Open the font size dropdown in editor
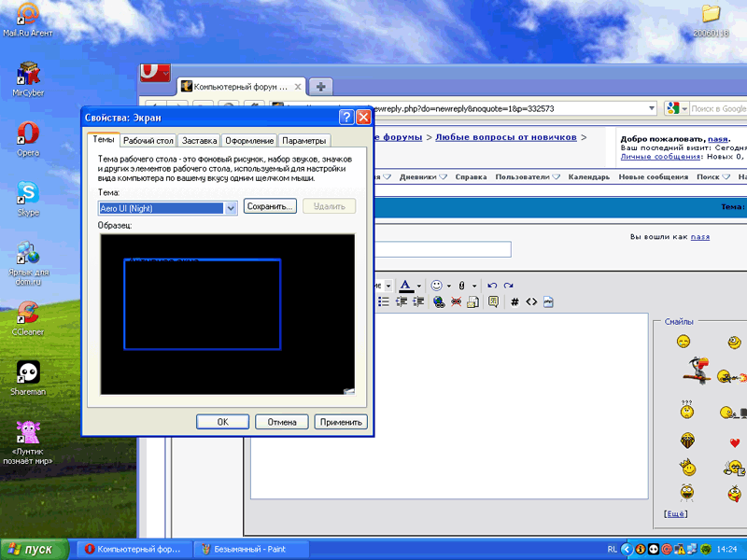Image resolution: width=747 pixels, height=560 pixels. (388, 286)
